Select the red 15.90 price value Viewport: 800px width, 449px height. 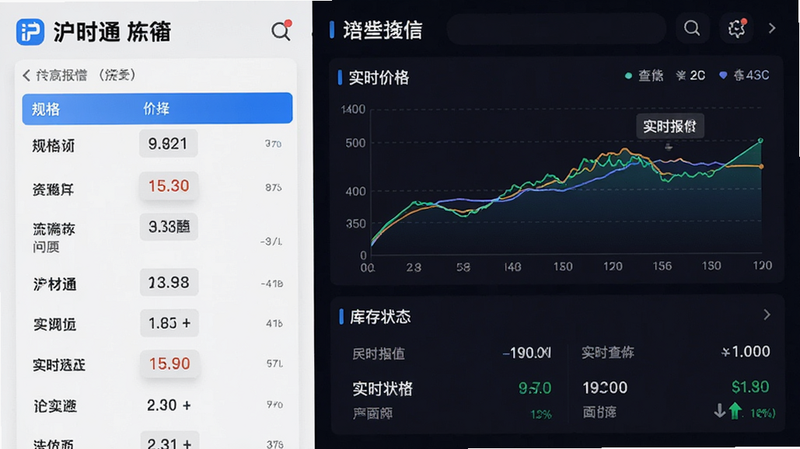point(169,364)
